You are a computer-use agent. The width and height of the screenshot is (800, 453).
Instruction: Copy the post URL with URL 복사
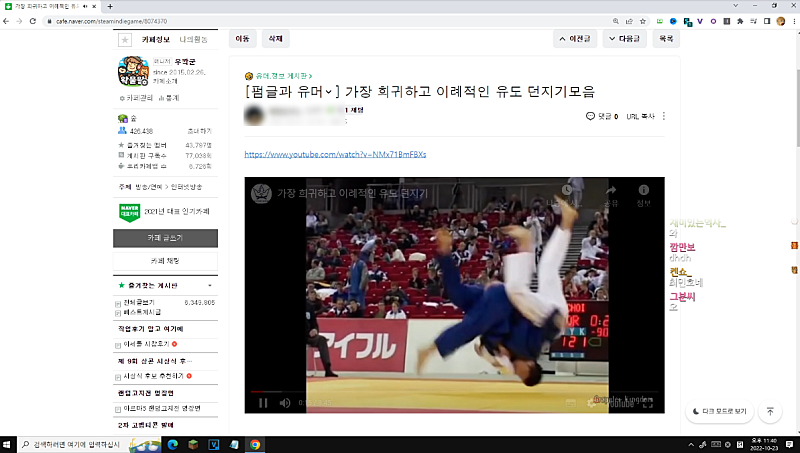tap(640, 116)
